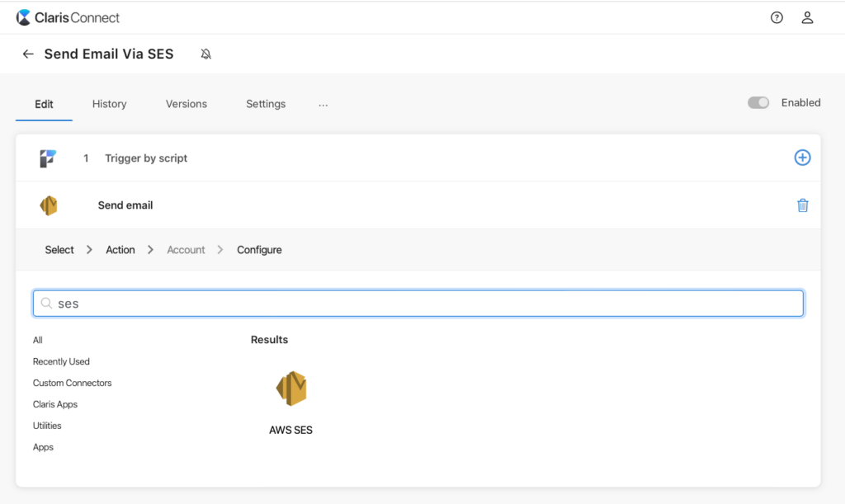Open the Settings tab
Screen dimensions: 845x504
(x=266, y=104)
